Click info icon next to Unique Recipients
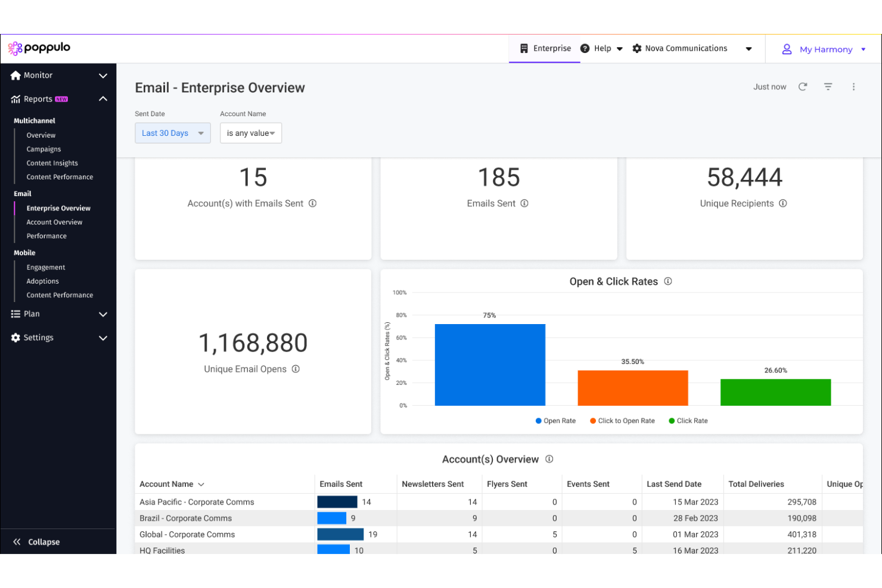The image size is (882, 588). pos(783,204)
